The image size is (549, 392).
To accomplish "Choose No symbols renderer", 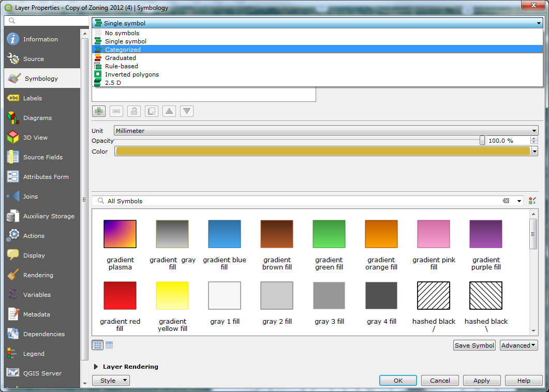I will (317, 33).
